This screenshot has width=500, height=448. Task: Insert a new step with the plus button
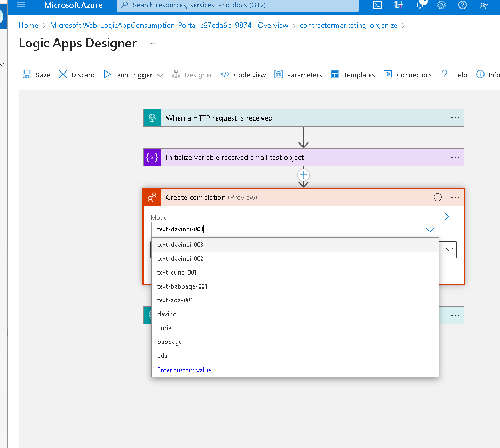click(304, 175)
